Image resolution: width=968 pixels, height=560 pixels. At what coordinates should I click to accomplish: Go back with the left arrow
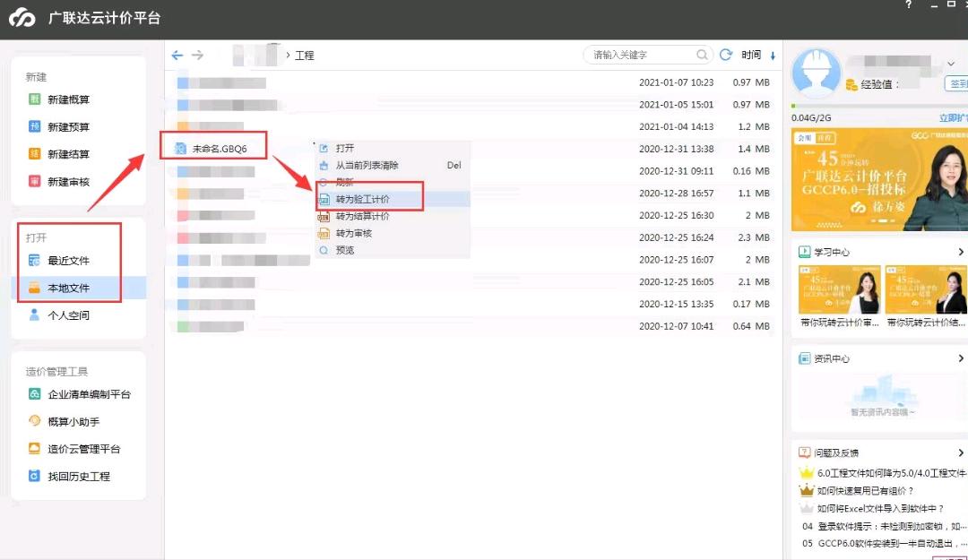(177, 56)
